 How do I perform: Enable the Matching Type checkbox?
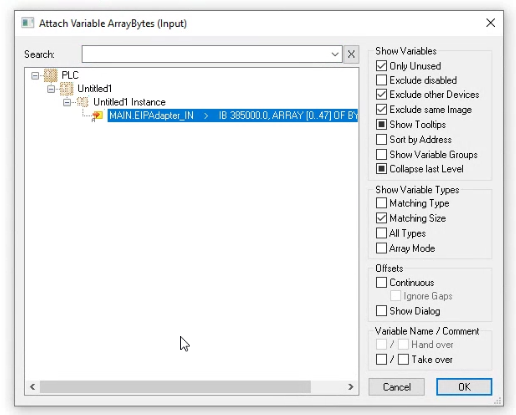coord(381,203)
